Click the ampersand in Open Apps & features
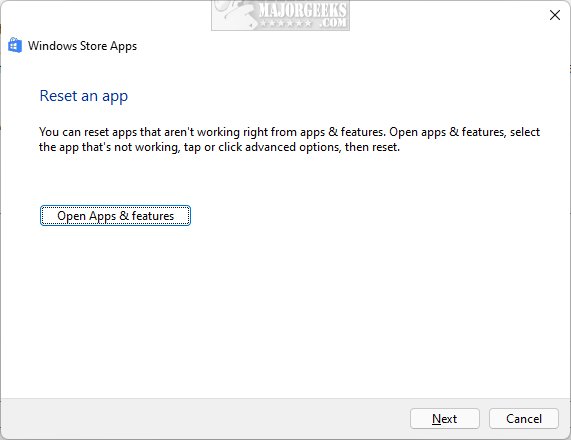Screen dimensions: 571x440 pyautogui.click(x=124, y=216)
